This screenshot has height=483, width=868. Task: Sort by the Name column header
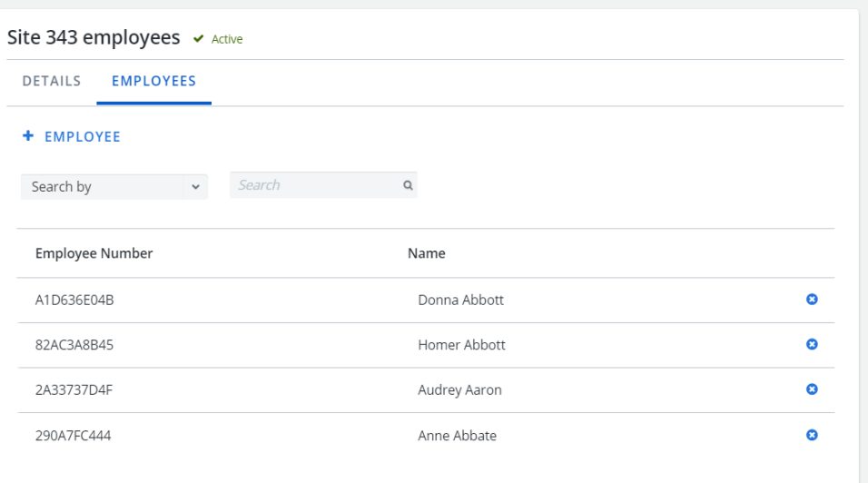(426, 253)
